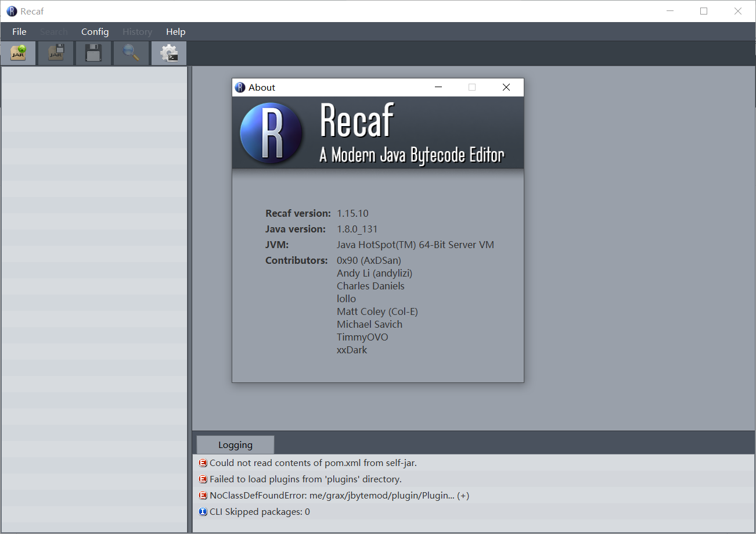Viewport: 756px width, 534px height.
Task: Open the History menu
Action: coord(137,32)
